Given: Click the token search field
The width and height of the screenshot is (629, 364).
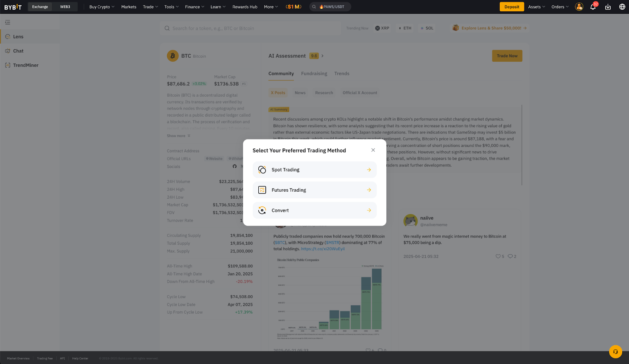Looking at the screenshot, I should click(250, 28).
